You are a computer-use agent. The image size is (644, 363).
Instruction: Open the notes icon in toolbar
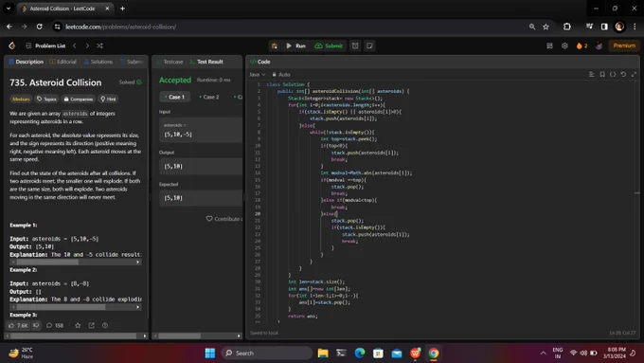(x=369, y=45)
